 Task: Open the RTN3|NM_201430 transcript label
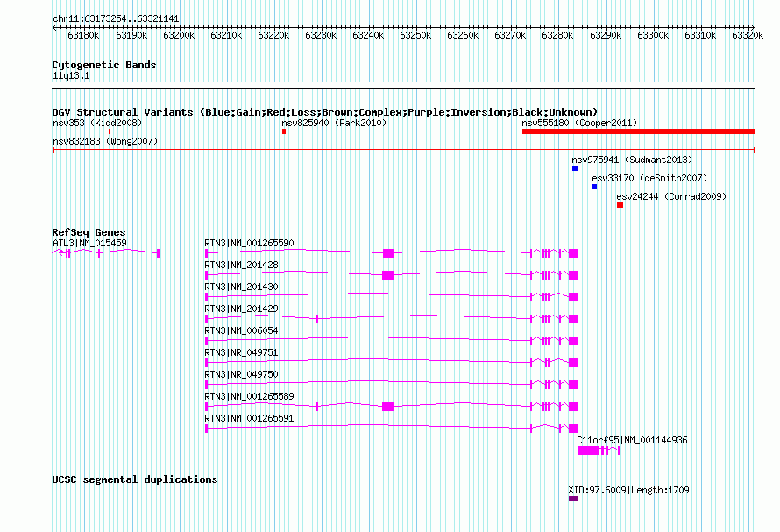[241, 287]
